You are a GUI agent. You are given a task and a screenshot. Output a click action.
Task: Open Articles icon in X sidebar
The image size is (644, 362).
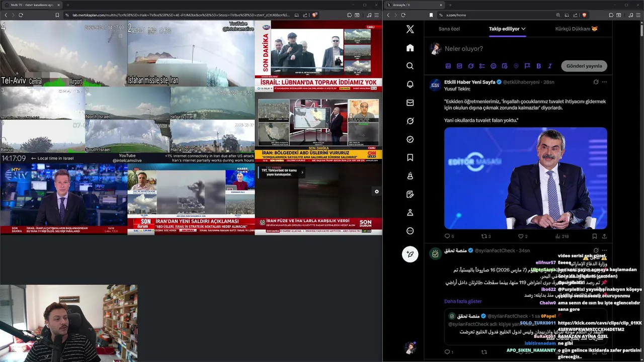point(410,194)
